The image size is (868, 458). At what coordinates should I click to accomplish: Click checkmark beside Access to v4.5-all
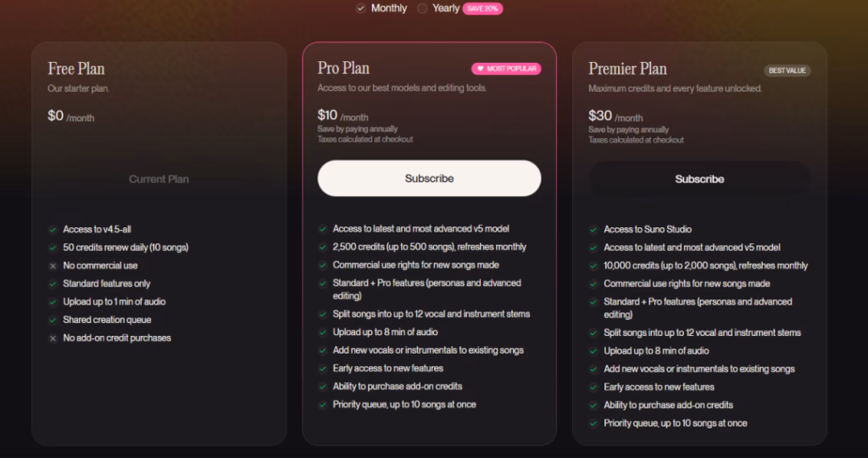53,229
